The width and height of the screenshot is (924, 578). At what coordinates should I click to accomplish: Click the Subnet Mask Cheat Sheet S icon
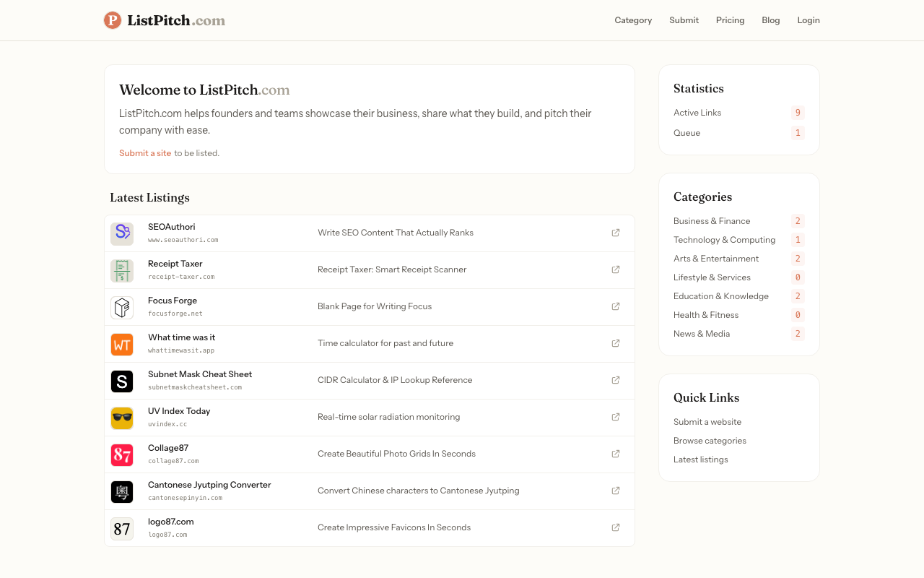tap(122, 381)
